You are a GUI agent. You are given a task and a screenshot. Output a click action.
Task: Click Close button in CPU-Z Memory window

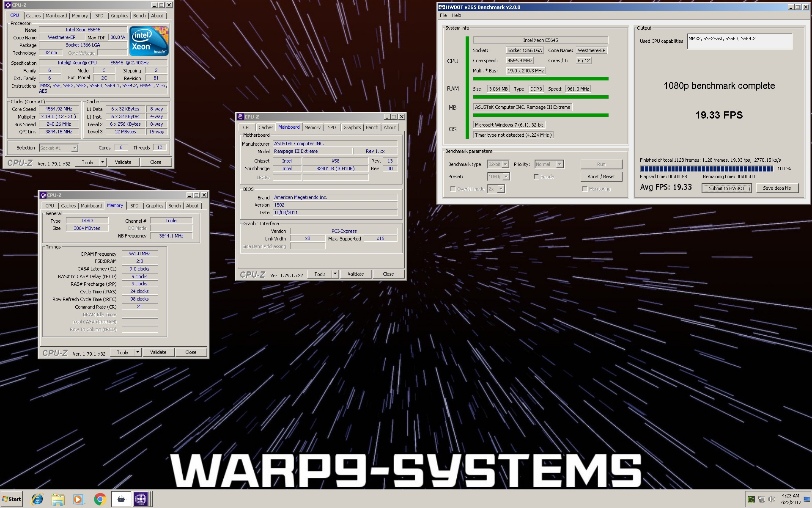tap(191, 352)
